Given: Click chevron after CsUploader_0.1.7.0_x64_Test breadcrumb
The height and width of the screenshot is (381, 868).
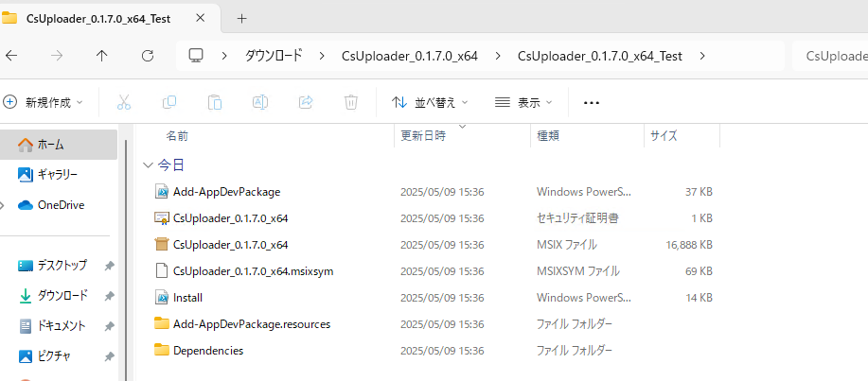Looking at the screenshot, I should (702, 56).
